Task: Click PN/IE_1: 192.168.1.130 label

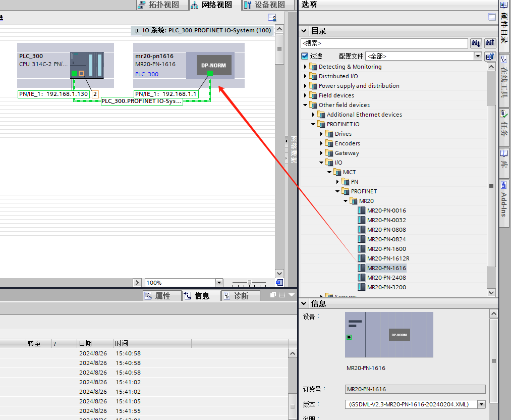Action: [53, 94]
